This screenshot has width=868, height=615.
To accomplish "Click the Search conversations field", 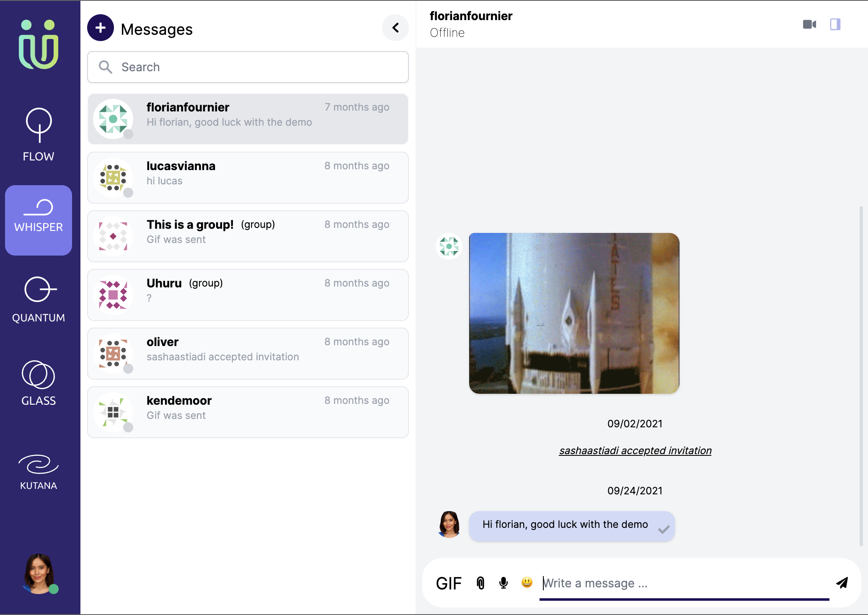I will point(248,67).
